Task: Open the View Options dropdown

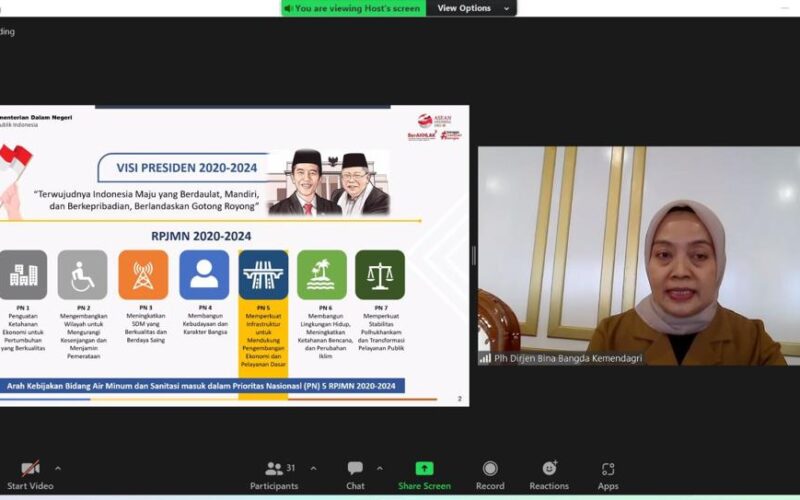Action: 472,8
